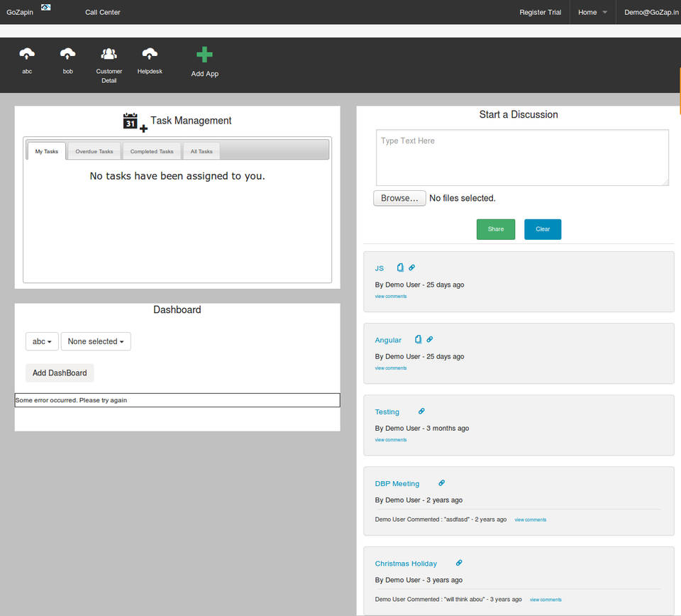
Task: Click the link icon next to Testing
Action: point(421,411)
